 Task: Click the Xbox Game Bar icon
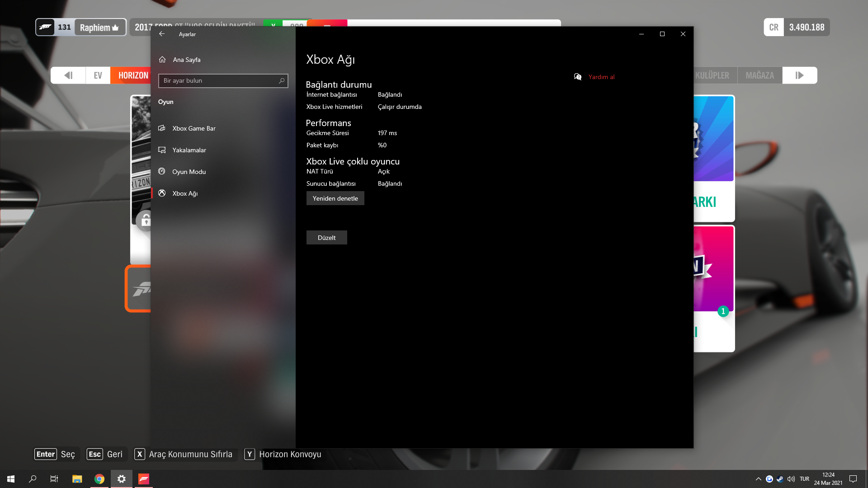(x=162, y=128)
